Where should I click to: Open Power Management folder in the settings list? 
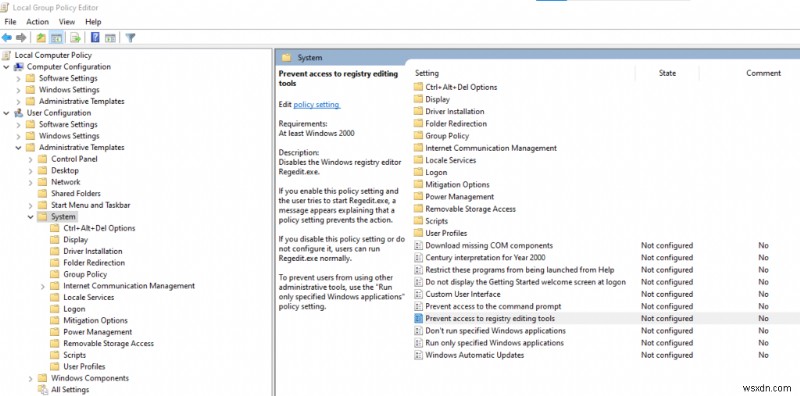coord(460,196)
